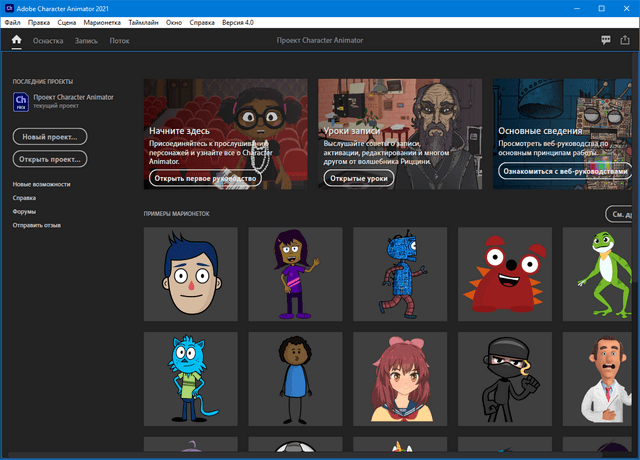Follow the Новые возможности link
Screen dimensions: 640x460
(41, 184)
